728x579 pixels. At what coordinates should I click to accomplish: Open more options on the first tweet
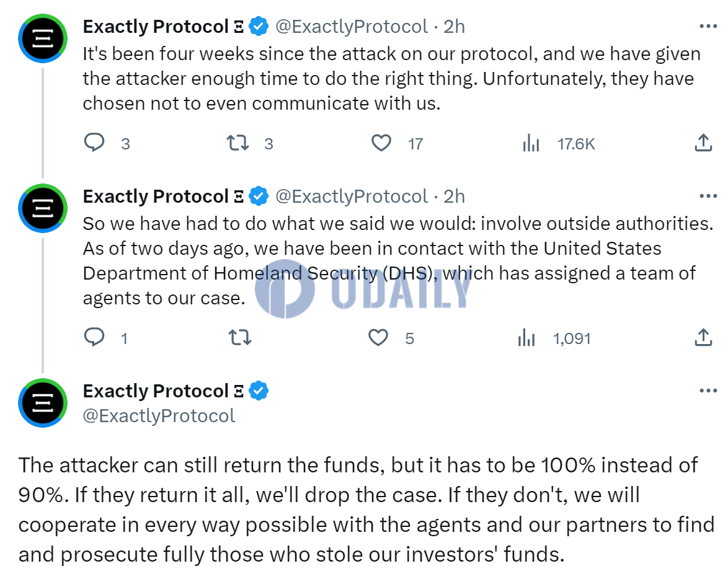tap(709, 26)
